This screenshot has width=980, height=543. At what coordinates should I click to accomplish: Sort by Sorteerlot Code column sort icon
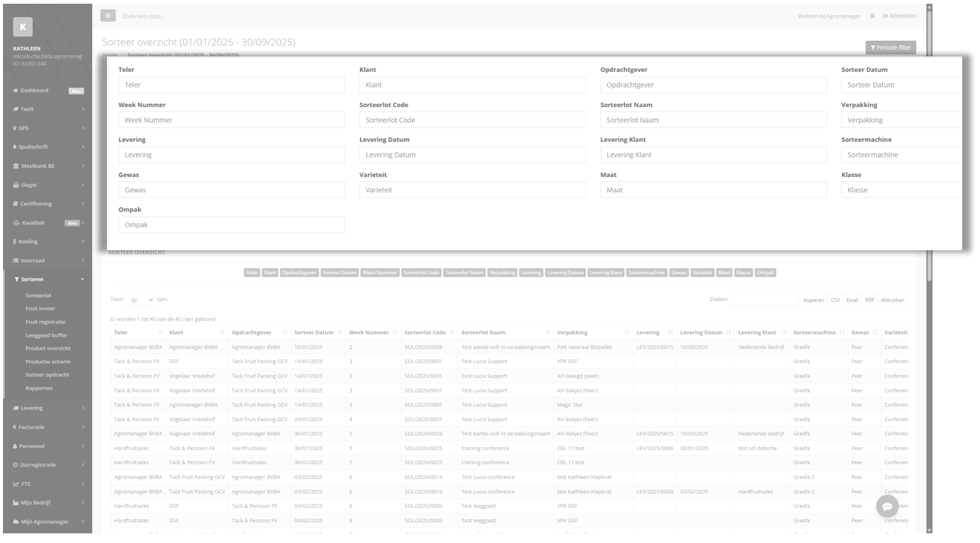[x=452, y=333]
